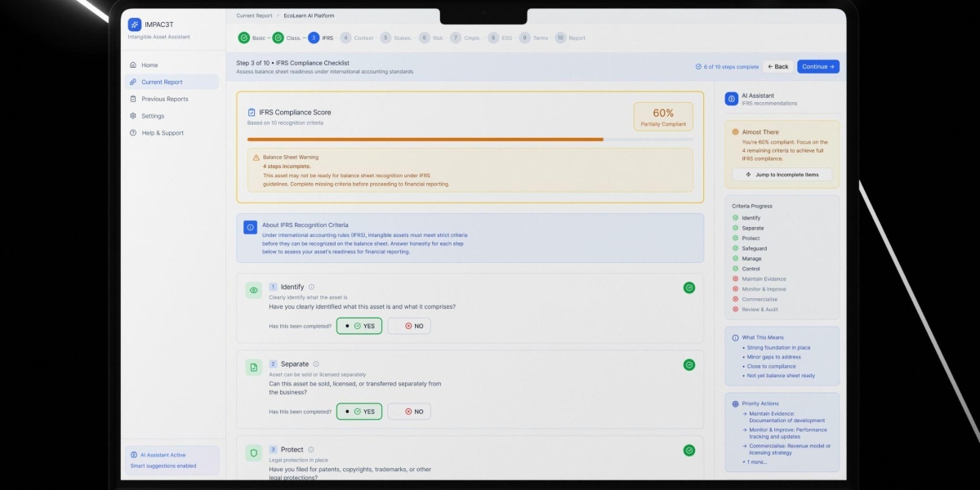Select NO for the Separate question

click(409, 412)
